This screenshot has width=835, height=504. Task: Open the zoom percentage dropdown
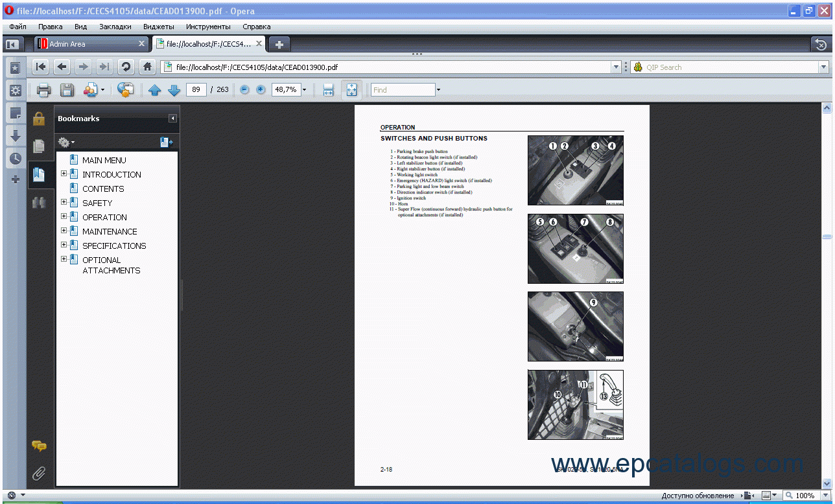[x=304, y=90]
